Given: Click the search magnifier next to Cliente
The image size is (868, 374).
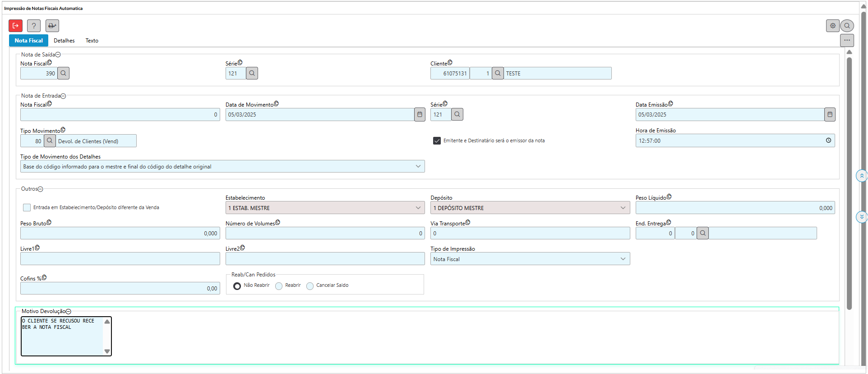Looking at the screenshot, I should (498, 73).
